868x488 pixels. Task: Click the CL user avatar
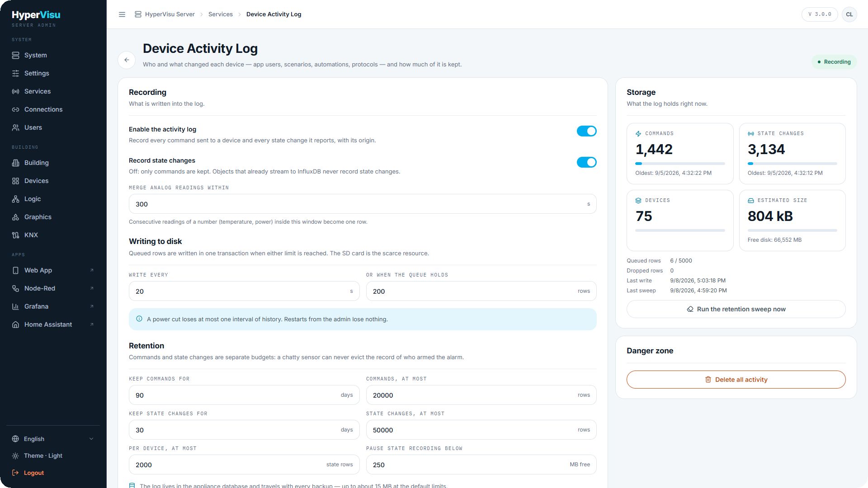(x=849, y=14)
